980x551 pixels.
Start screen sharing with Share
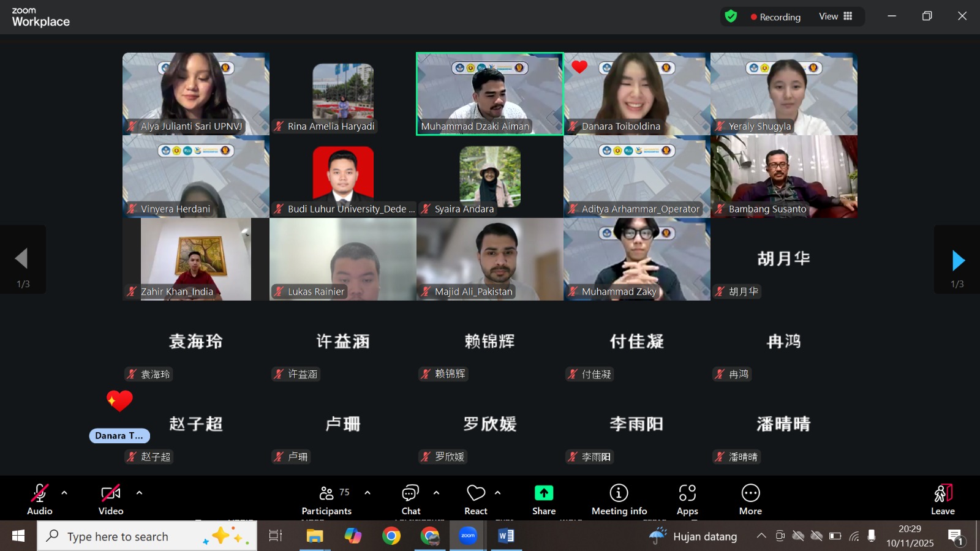click(543, 499)
